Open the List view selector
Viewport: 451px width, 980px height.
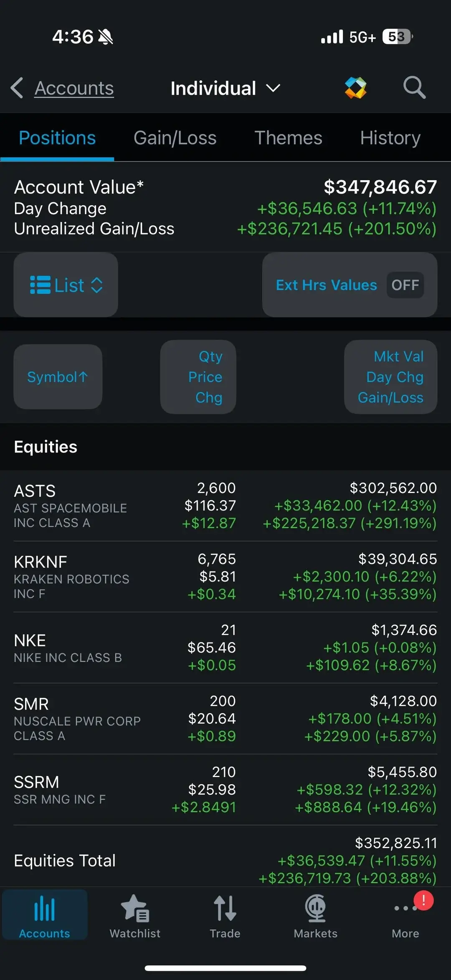point(66,285)
